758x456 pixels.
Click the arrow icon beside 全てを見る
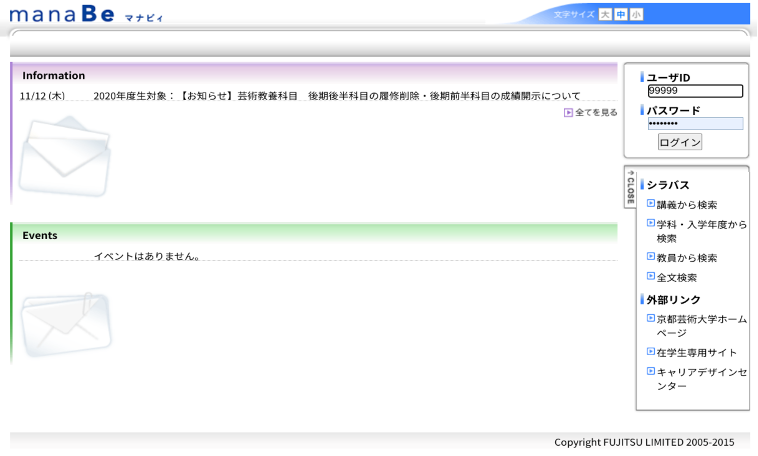click(x=568, y=113)
